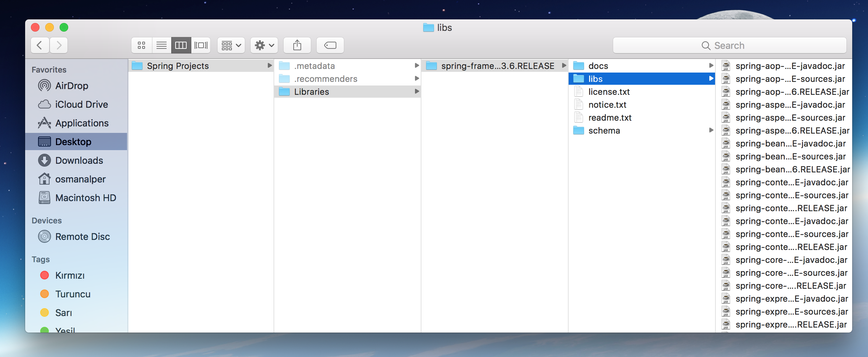Image resolution: width=868 pixels, height=357 pixels.
Task: Switch to Cover Flow view
Action: pos(201,45)
